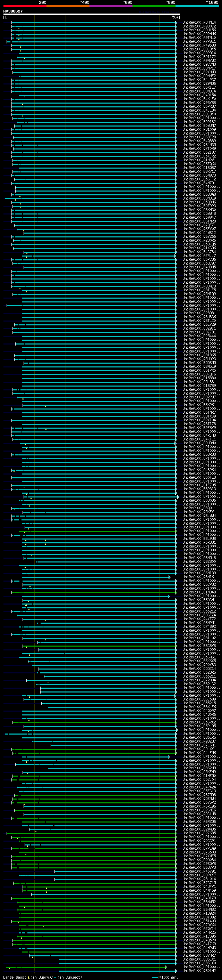Select UniRef100_Q8NI61 label

pyautogui.click(x=199, y=577)
